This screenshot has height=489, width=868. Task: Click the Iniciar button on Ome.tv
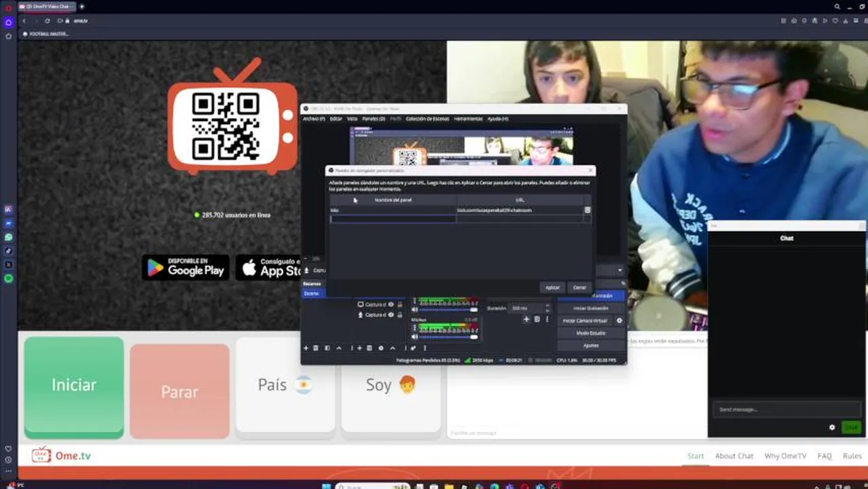point(74,385)
